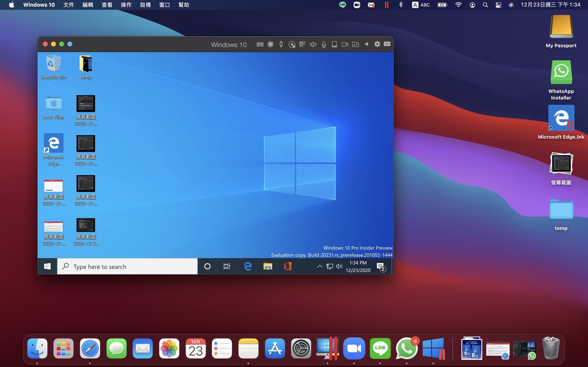Open Cortana in the Windows taskbar

[207, 266]
